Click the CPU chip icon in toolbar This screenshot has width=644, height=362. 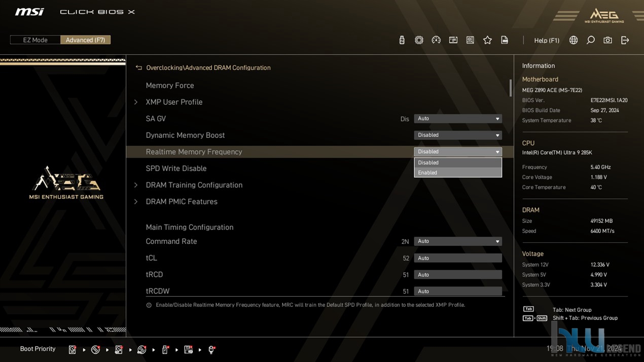419,40
